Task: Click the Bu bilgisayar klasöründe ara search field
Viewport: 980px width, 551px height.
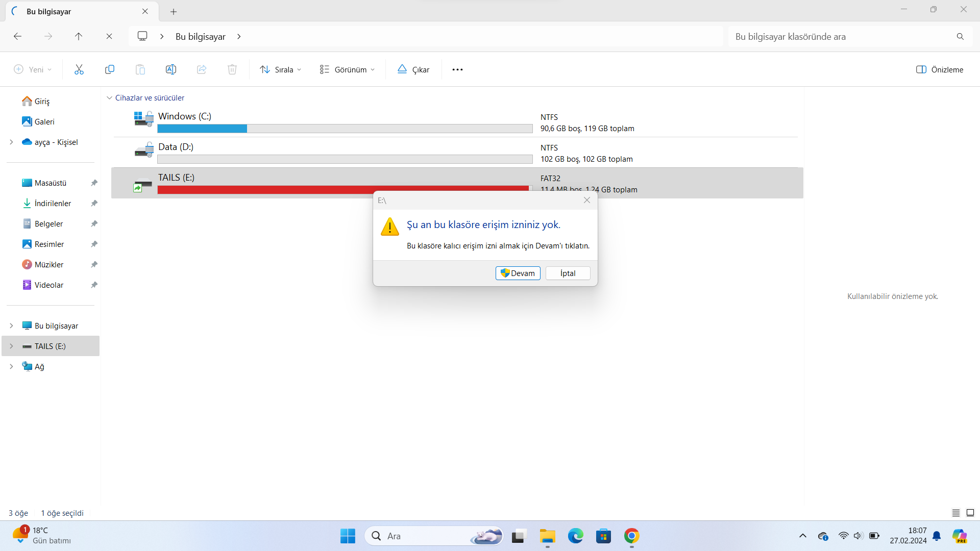Action: pyautogui.click(x=842, y=36)
